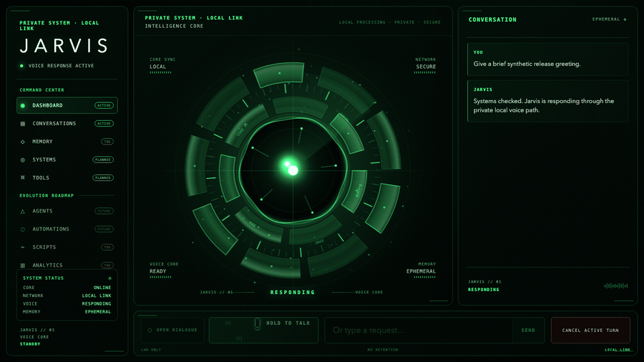This screenshot has height=362, width=644.
Task: Click the microphone icon beside Hold to Talk
Action: coord(257,323)
